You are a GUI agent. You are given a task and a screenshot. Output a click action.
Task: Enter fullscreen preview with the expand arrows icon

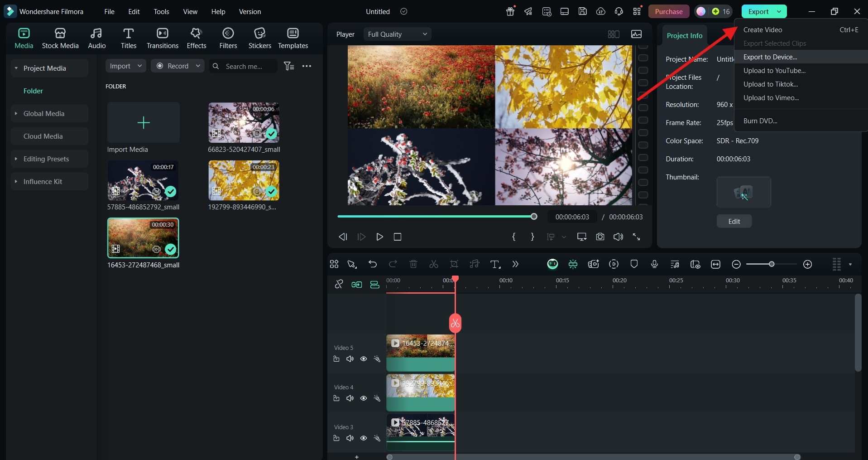pyautogui.click(x=636, y=237)
